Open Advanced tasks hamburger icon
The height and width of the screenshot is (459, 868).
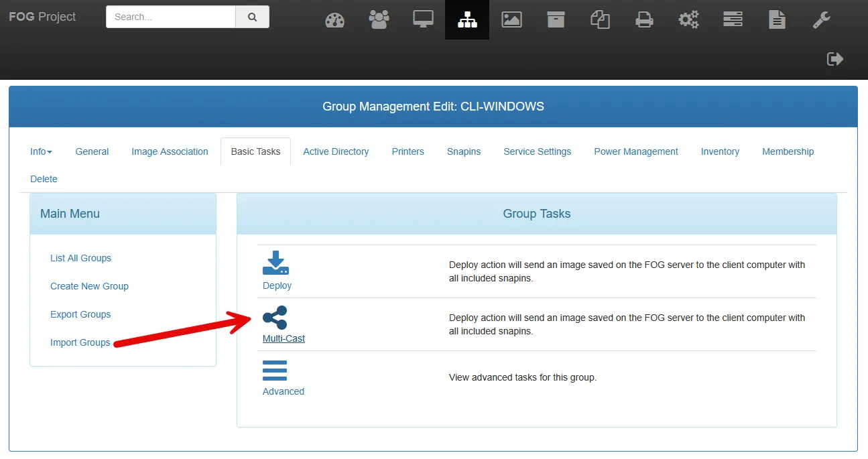click(x=275, y=371)
